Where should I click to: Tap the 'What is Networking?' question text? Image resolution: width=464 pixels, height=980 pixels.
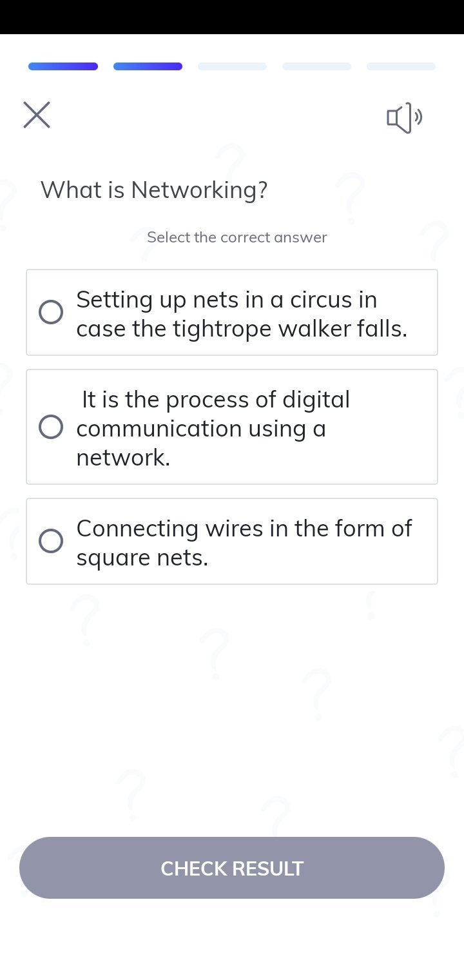click(x=154, y=190)
